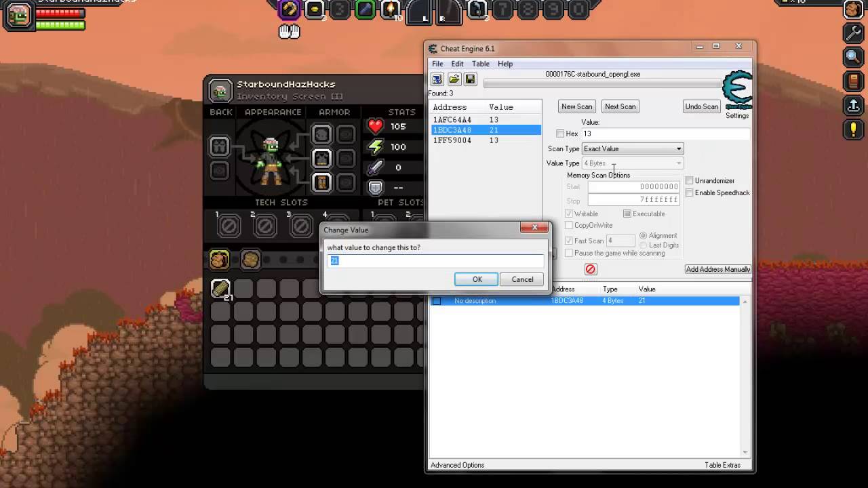Viewport: 868px width, 488px height.
Task: Click Cancel in Change Value dialog
Action: (522, 279)
